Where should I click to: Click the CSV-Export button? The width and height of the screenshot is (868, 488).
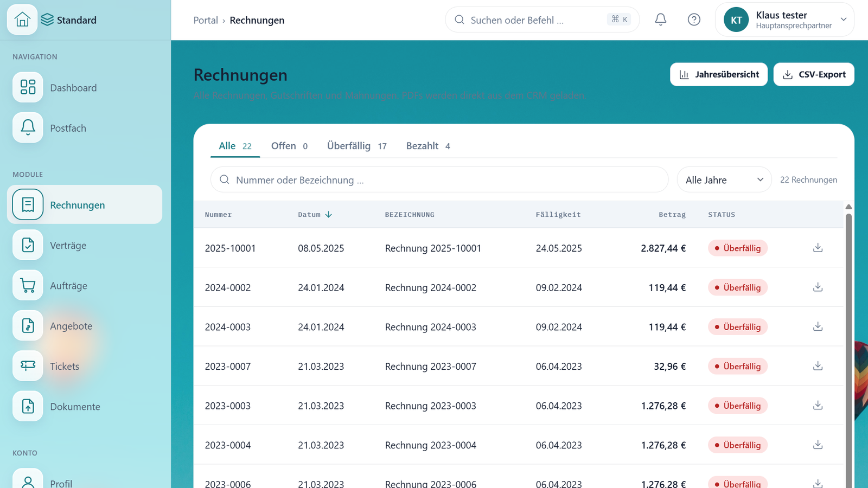[x=814, y=74]
